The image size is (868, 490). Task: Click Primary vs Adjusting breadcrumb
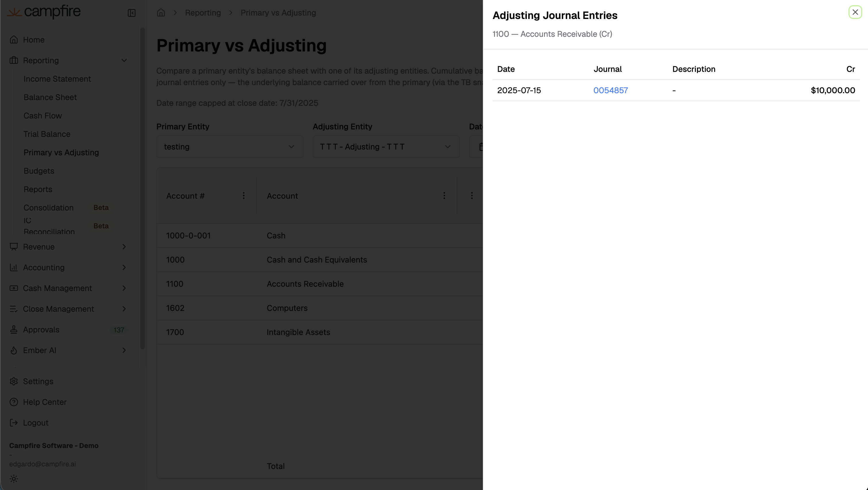coord(278,13)
